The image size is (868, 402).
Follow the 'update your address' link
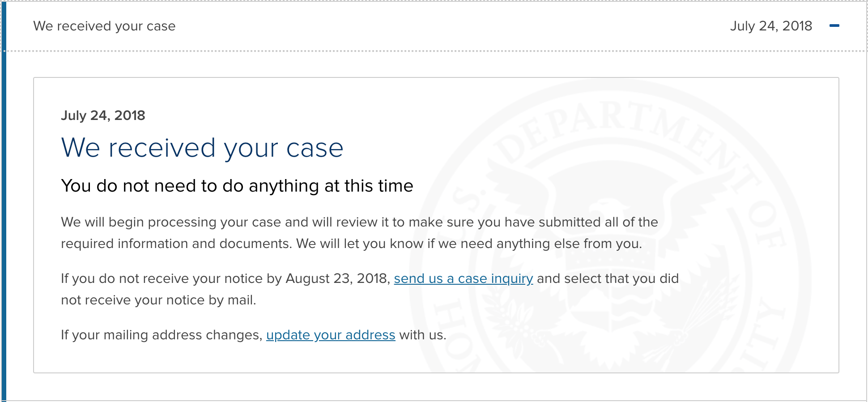331,335
